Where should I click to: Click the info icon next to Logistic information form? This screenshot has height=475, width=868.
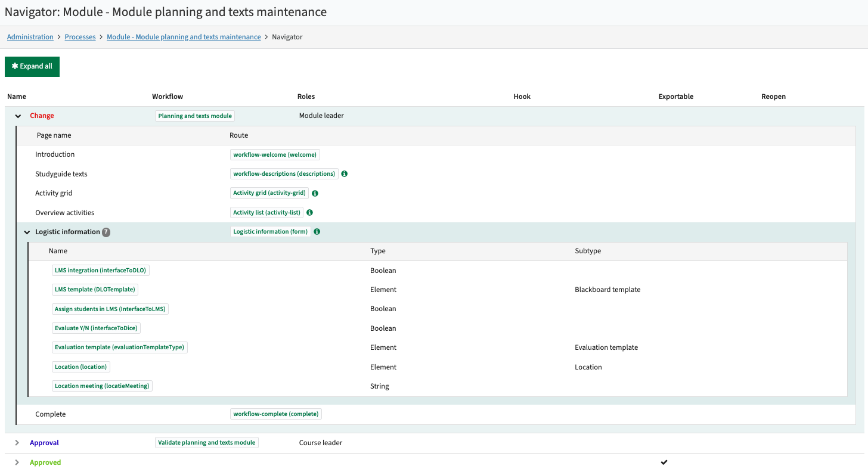(317, 232)
